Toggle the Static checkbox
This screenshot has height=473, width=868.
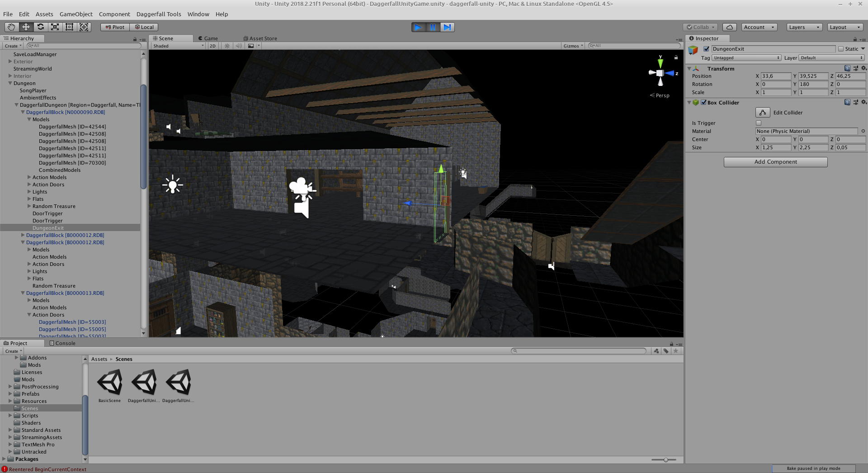pyautogui.click(x=841, y=49)
